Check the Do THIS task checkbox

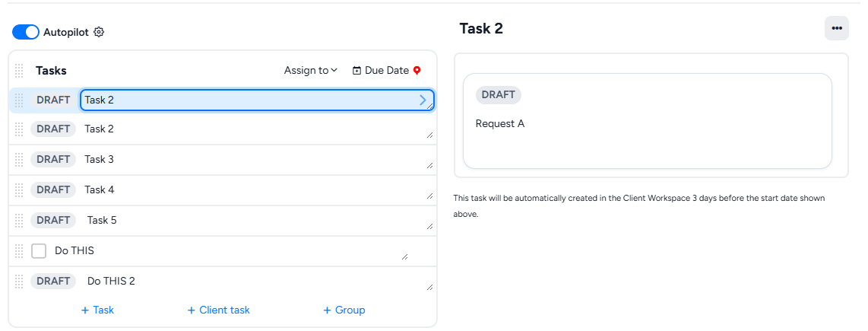click(x=39, y=251)
